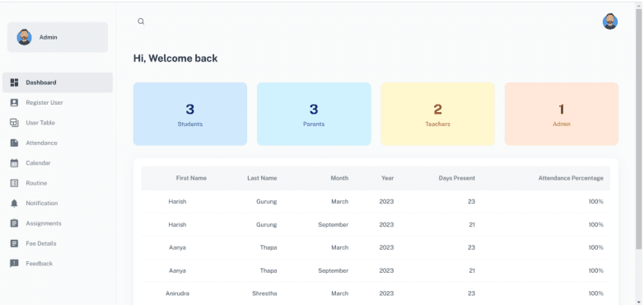Open Fee Details label
Screen dimensions: 644x305
[x=41, y=243]
